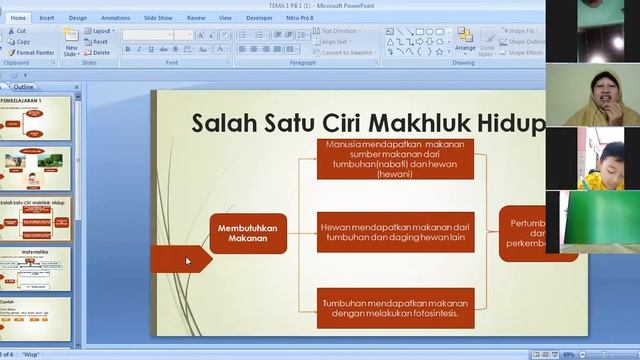Insert a New Slide from the ribbon
Screen dimensions: 640x360
(x=71, y=43)
